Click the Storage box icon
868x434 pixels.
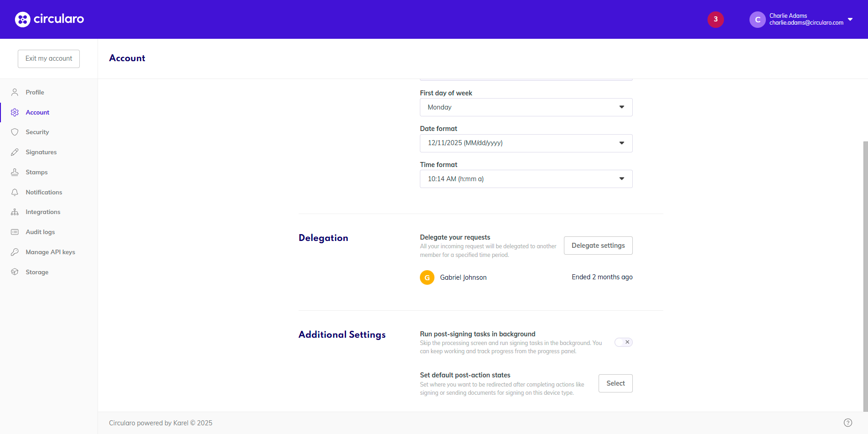pyautogui.click(x=15, y=272)
